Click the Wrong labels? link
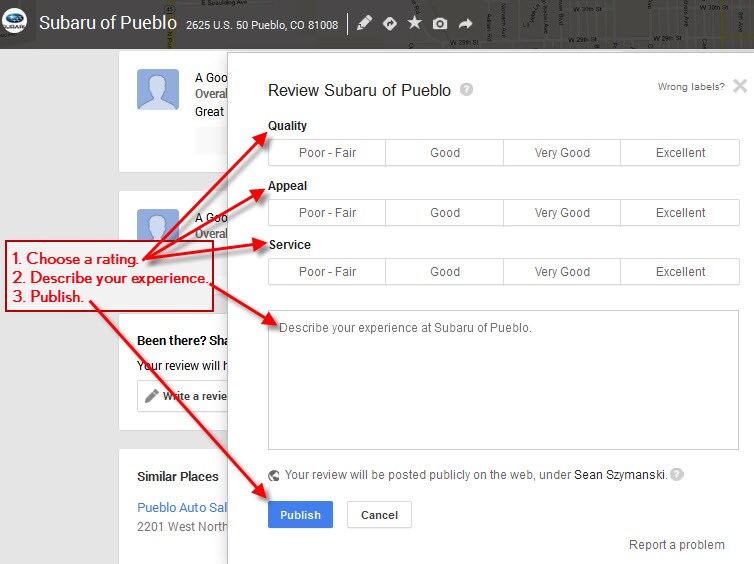The height and width of the screenshot is (564, 754). click(691, 87)
